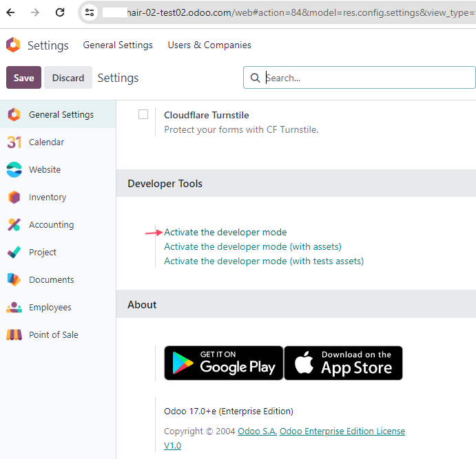Open the Odoo Enterprise Edition License link
Screen dimensions: 476x459
[x=342, y=431]
